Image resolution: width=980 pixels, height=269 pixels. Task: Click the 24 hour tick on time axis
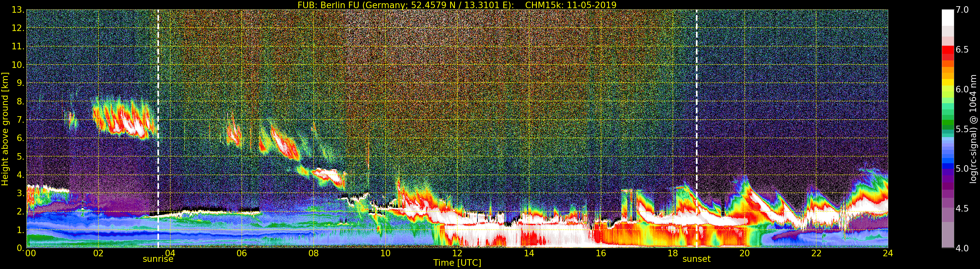(x=888, y=253)
